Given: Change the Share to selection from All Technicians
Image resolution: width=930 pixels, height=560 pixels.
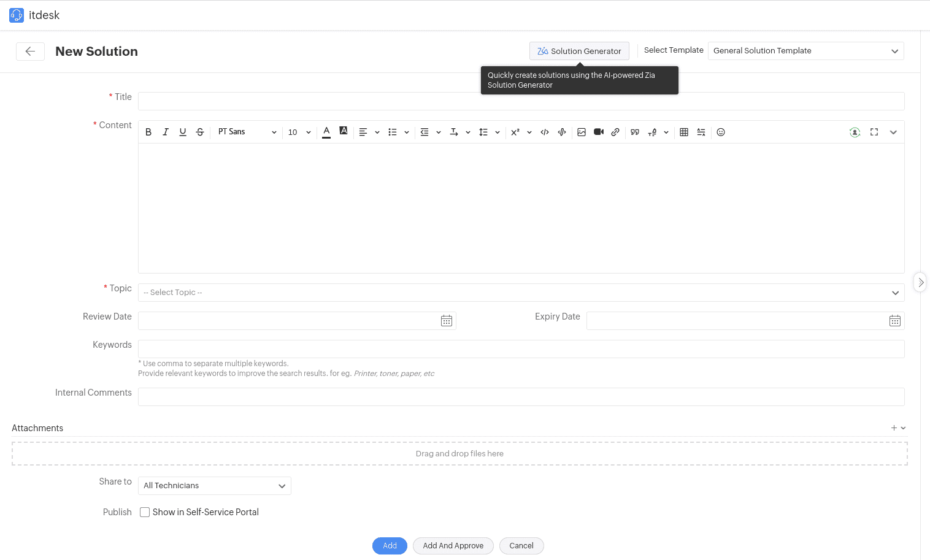Looking at the screenshot, I should [x=213, y=485].
